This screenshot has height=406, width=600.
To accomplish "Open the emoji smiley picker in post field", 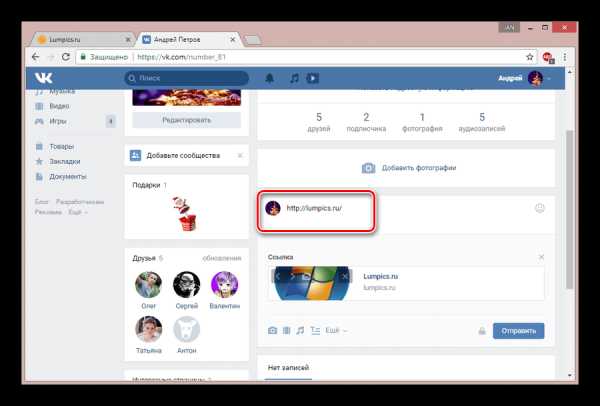I will (540, 208).
